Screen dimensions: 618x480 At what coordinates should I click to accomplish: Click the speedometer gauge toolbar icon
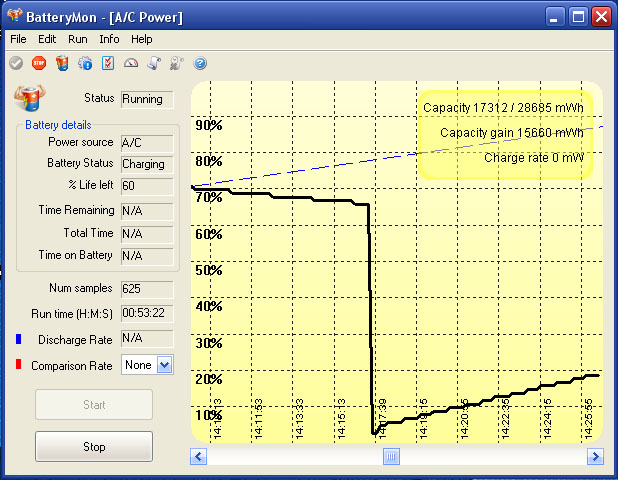[x=131, y=63]
